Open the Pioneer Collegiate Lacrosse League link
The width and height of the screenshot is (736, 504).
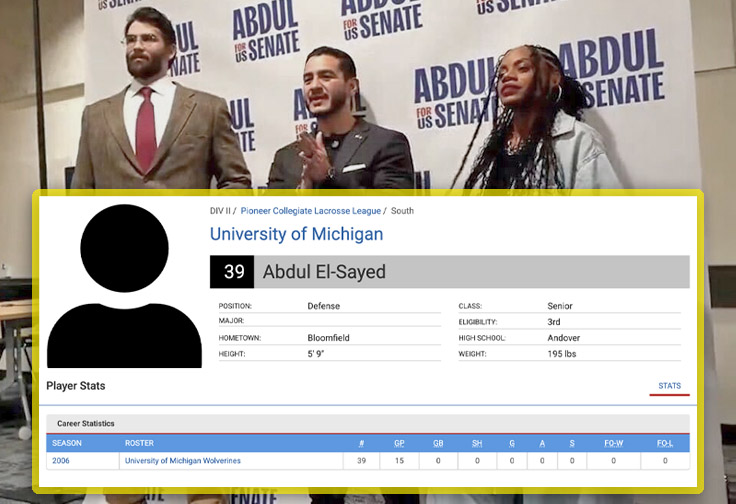tap(310, 211)
